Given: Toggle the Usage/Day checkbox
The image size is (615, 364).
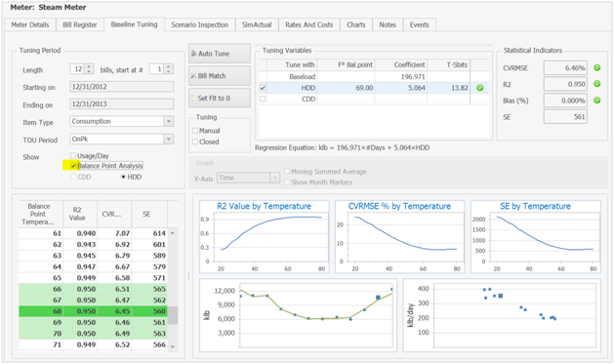Looking at the screenshot, I should click(73, 155).
